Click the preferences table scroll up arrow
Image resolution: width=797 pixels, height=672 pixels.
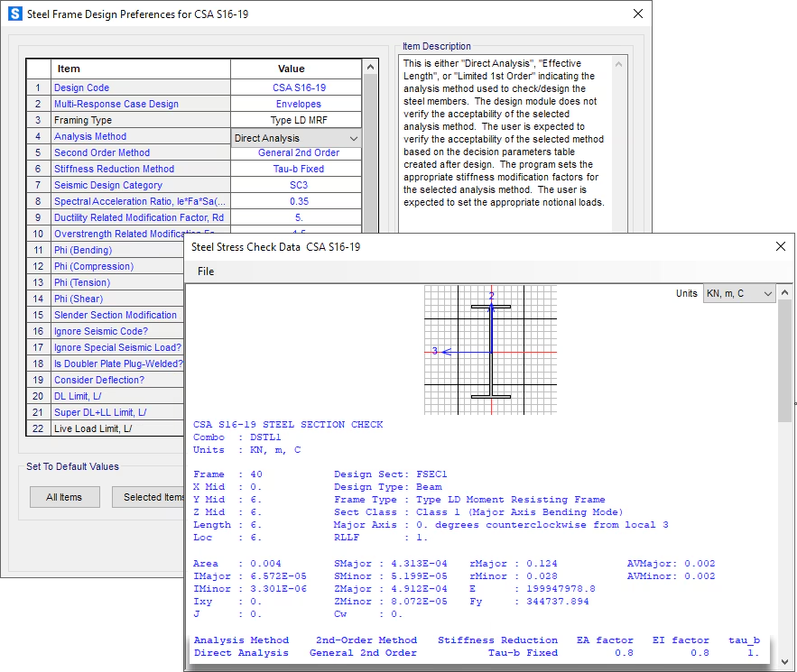click(x=370, y=68)
